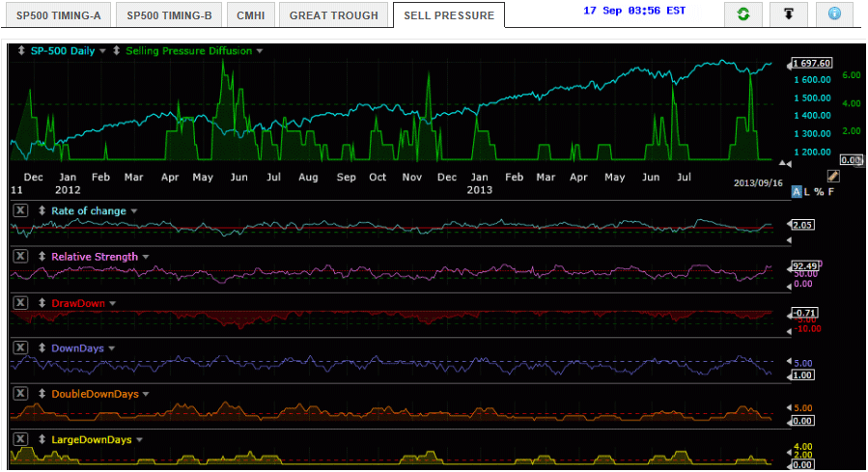Viewport: 868px width, 472px height.
Task: Click the 92.49 relative strength label
Action: click(x=805, y=266)
